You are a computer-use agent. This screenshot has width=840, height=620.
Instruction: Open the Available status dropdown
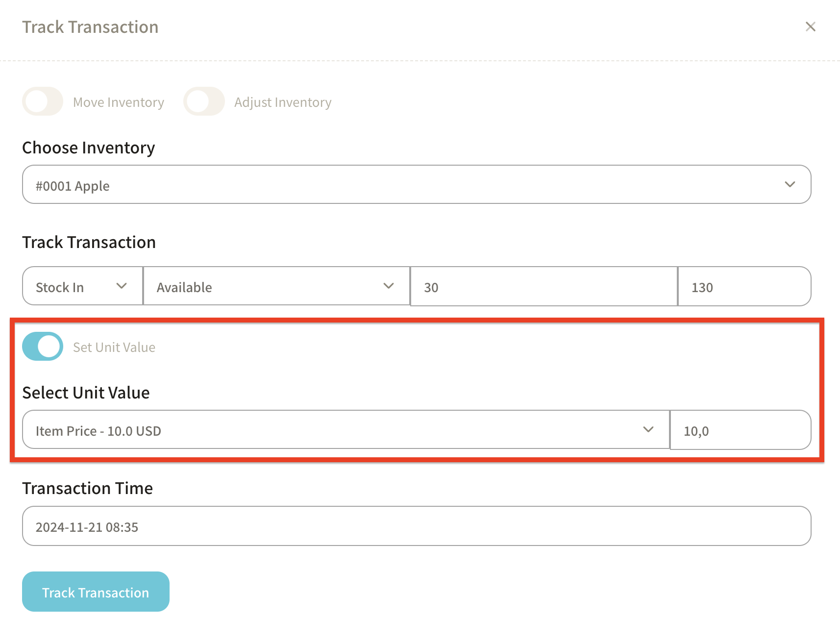265,287
